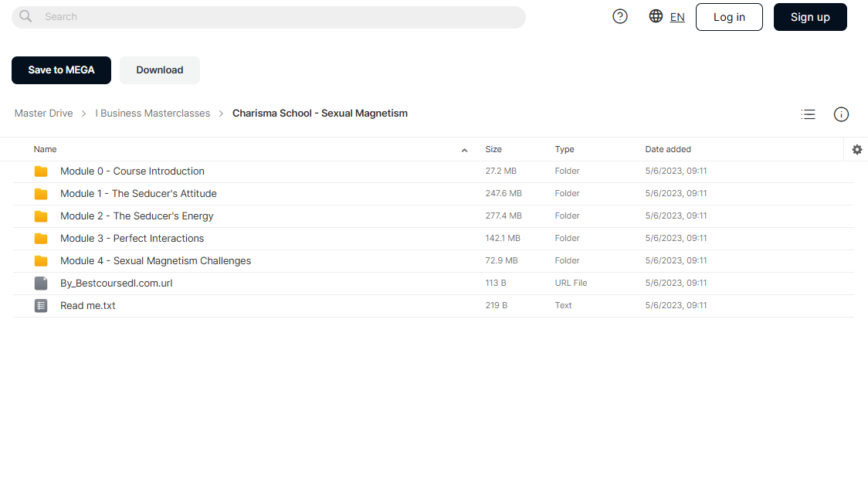The height and width of the screenshot is (489, 868).
Task: Click date added for Module 0 row
Action: tap(676, 171)
